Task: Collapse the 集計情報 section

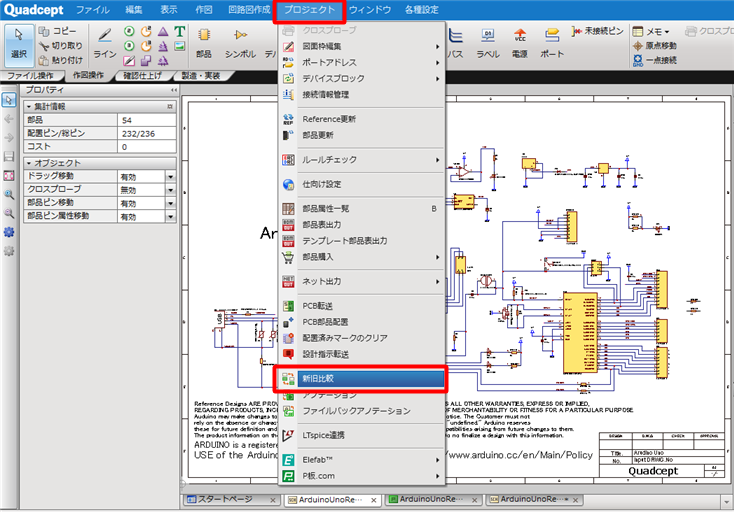Action: (28, 106)
